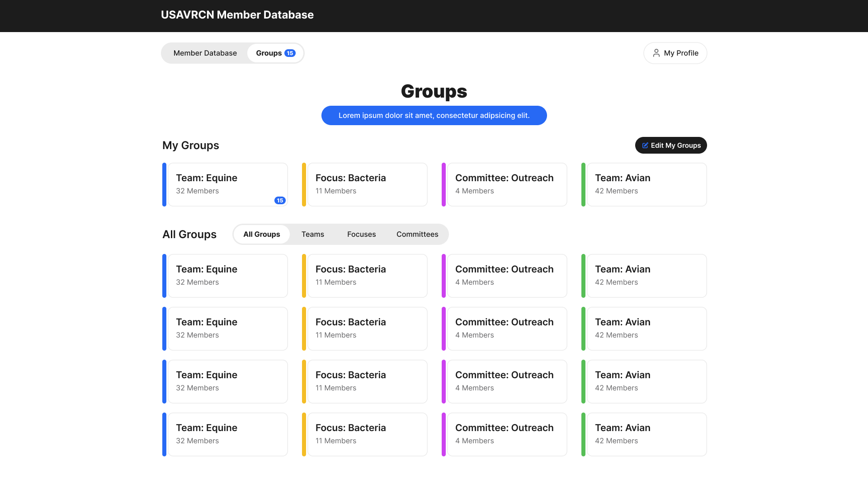
Task: Open the first Team: Equine card under All Groups
Action: (x=227, y=276)
